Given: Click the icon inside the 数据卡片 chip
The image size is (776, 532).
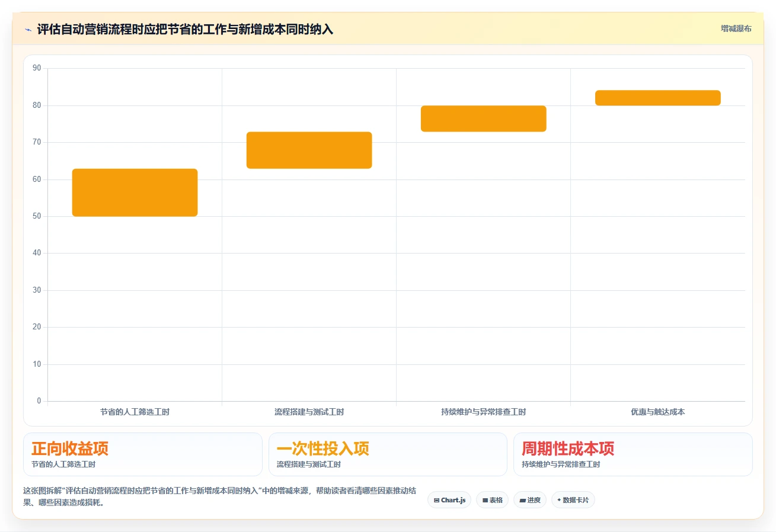Looking at the screenshot, I should click(559, 500).
